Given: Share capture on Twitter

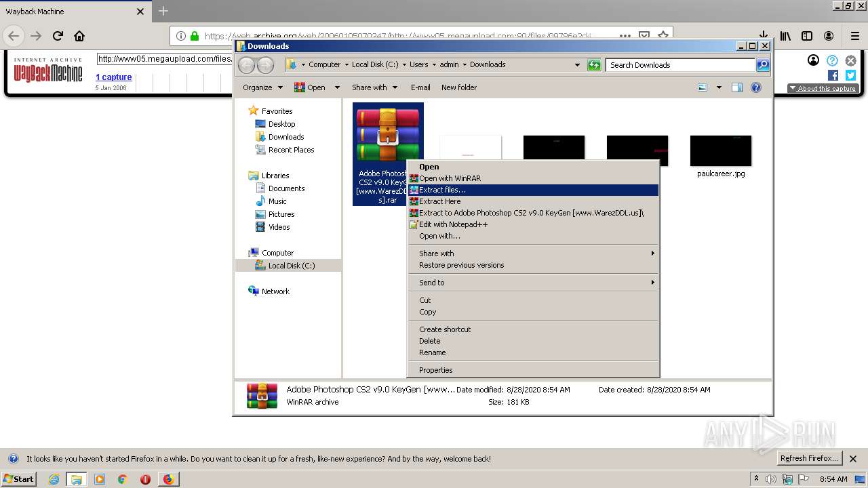Looking at the screenshot, I should tap(850, 75).
